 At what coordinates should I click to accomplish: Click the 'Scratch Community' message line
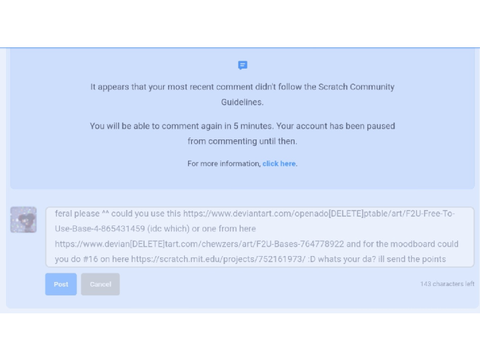click(242, 87)
